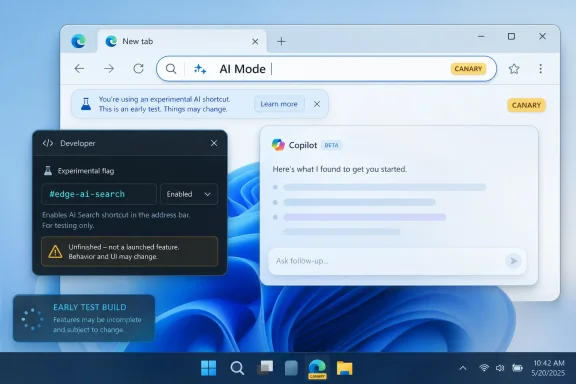Click 'Here's what I found to get you started.'
The height and width of the screenshot is (384, 576).
pos(339,169)
